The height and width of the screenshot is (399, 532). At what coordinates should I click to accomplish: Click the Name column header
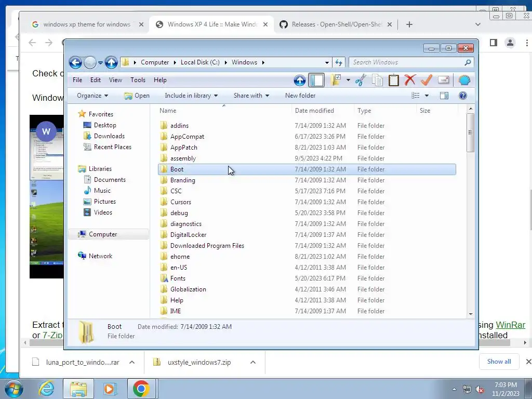(x=224, y=111)
